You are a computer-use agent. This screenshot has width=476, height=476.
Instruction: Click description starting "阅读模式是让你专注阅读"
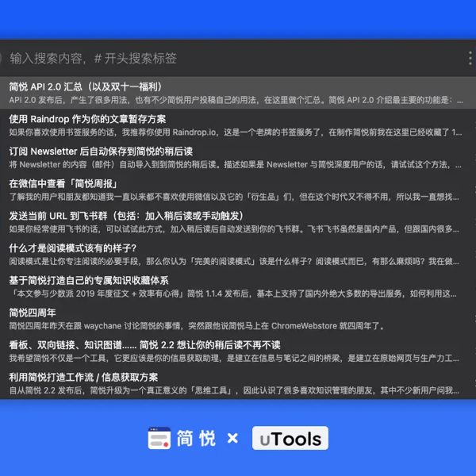coord(234,261)
